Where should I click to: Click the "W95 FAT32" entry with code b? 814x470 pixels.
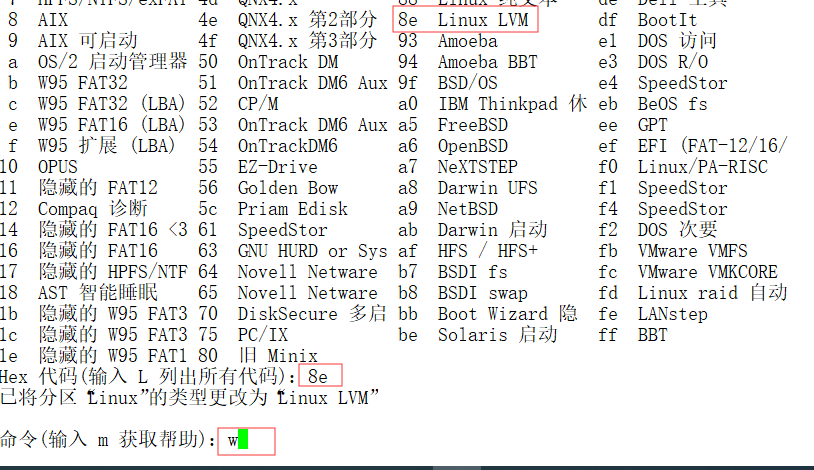pyautogui.click(x=83, y=83)
